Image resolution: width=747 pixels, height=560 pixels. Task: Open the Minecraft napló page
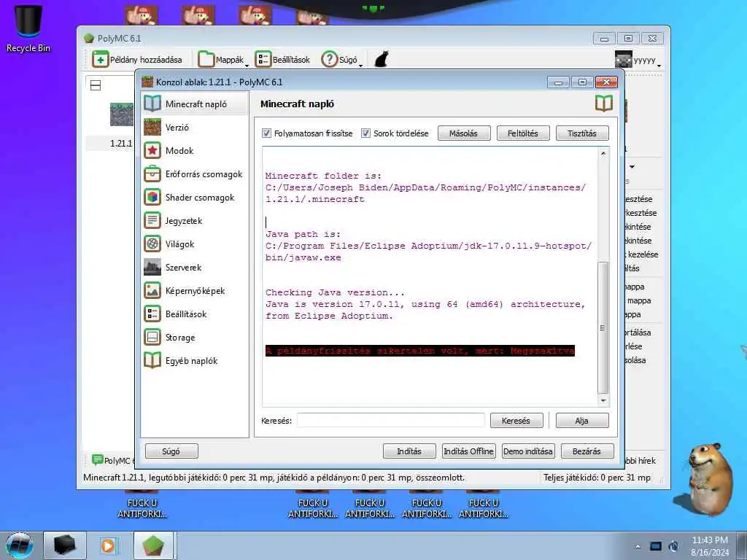pyautogui.click(x=194, y=104)
